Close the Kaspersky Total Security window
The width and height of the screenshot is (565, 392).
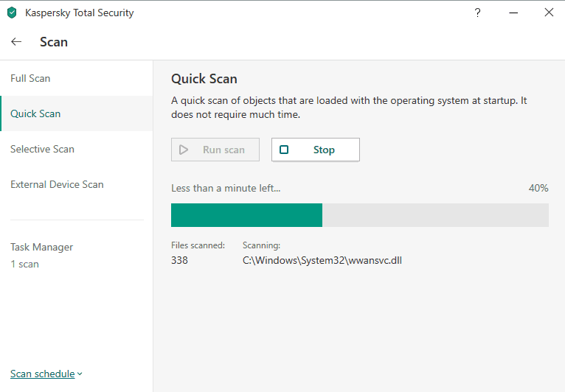(x=549, y=13)
